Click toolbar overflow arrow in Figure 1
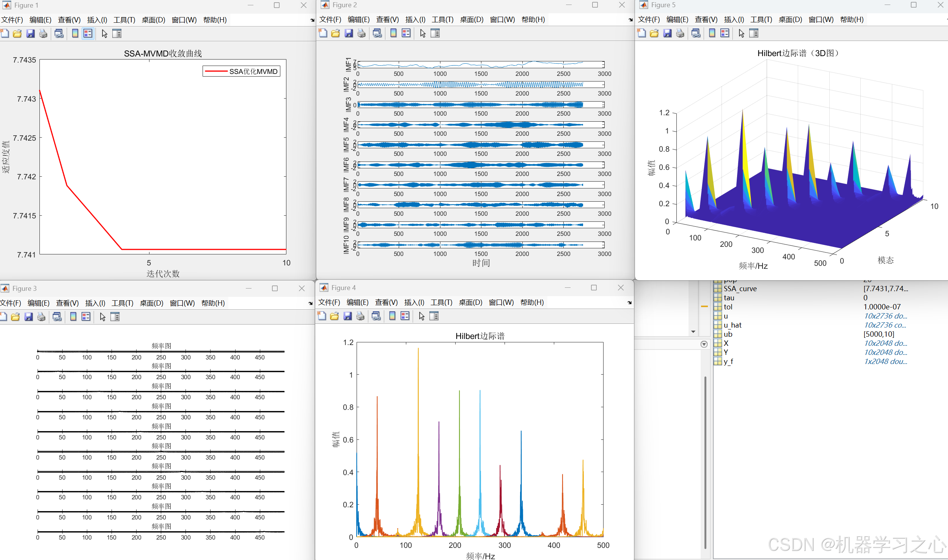948x560 pixels. click(312, 20)
